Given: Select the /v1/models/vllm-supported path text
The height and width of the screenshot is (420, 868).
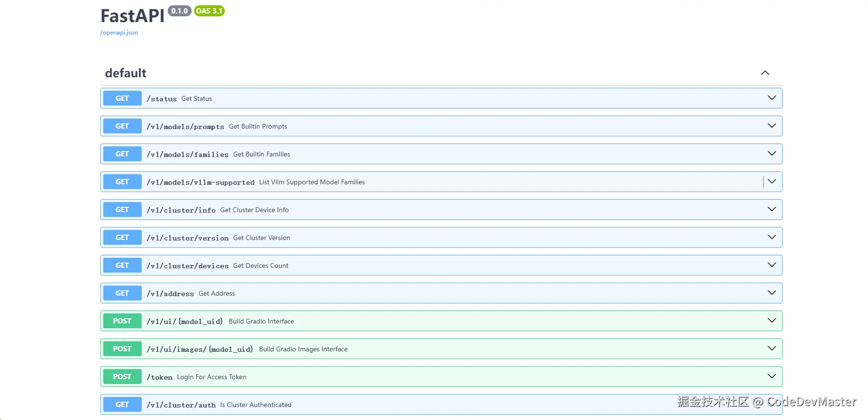Looking at the screenshot, I should [x=201, y=182].
